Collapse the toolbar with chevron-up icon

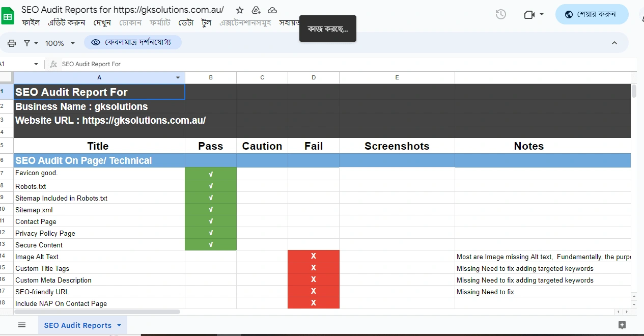pyautogui.click(x=614, y=43)
